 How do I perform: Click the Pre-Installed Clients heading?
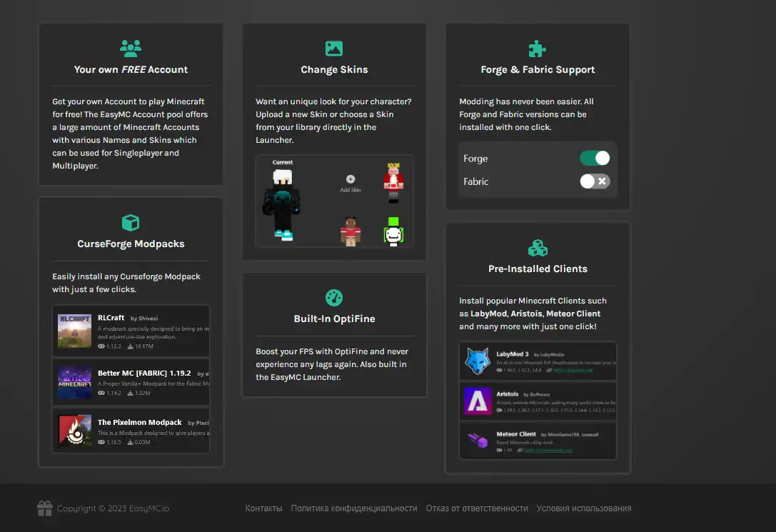tap(538, 268)
